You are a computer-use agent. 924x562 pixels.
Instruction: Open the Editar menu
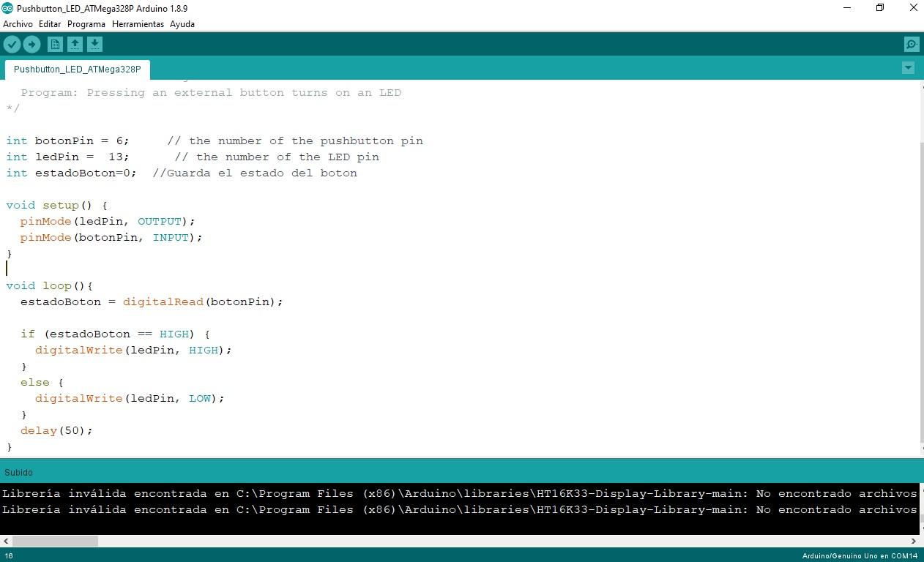pyautogui.click(x=50, y=24)
